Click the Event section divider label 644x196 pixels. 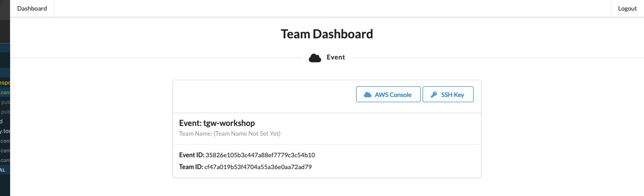click(336, 57)
